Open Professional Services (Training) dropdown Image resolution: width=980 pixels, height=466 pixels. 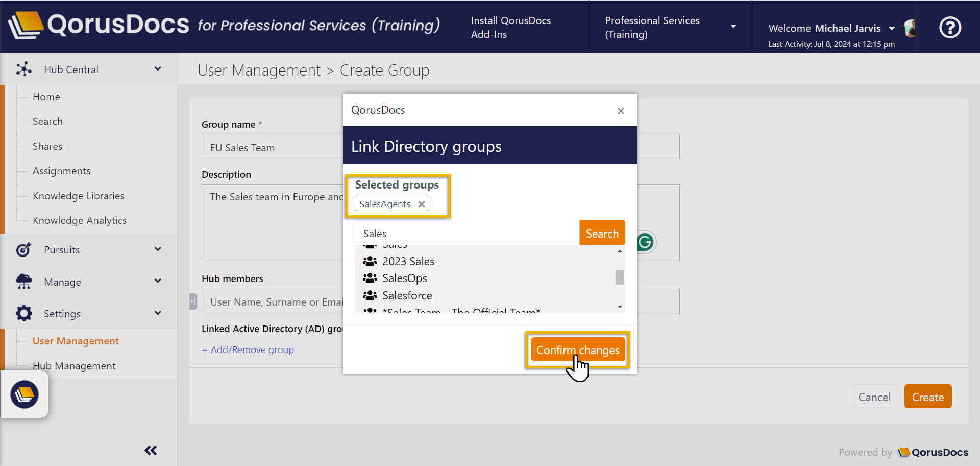pyautogui.click(x=670, y=27)
